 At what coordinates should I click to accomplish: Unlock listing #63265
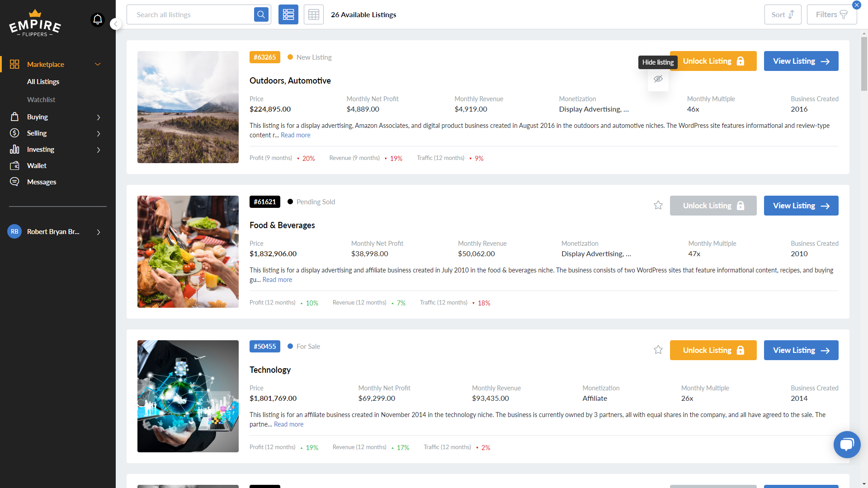(x=713, y=61)
